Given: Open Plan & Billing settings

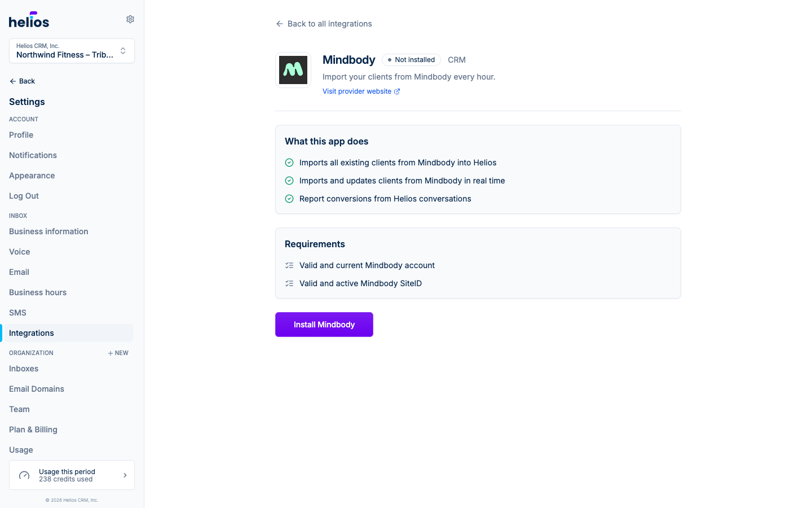Looking at the screenshot, I should pos(33,430).
